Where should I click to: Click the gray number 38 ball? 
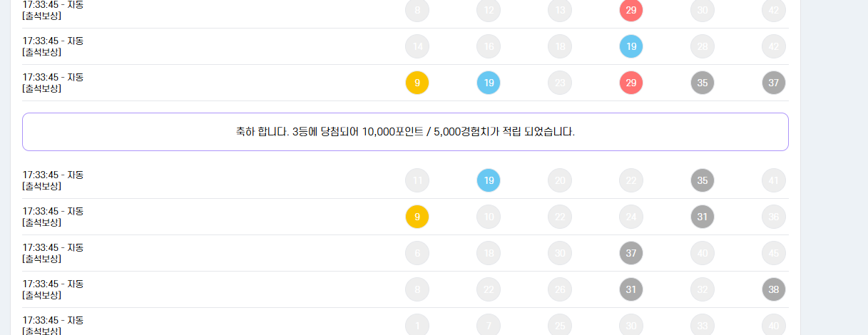coord(774,289)
